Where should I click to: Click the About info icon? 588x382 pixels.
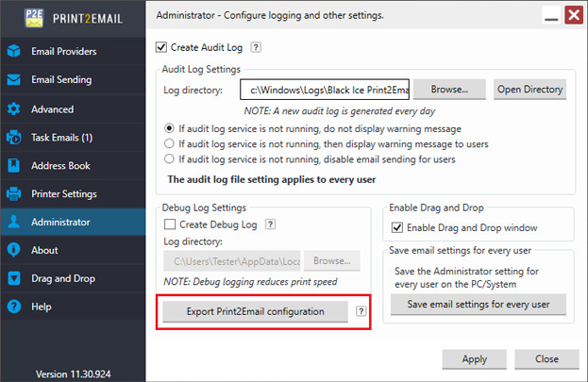coord(14,251)
